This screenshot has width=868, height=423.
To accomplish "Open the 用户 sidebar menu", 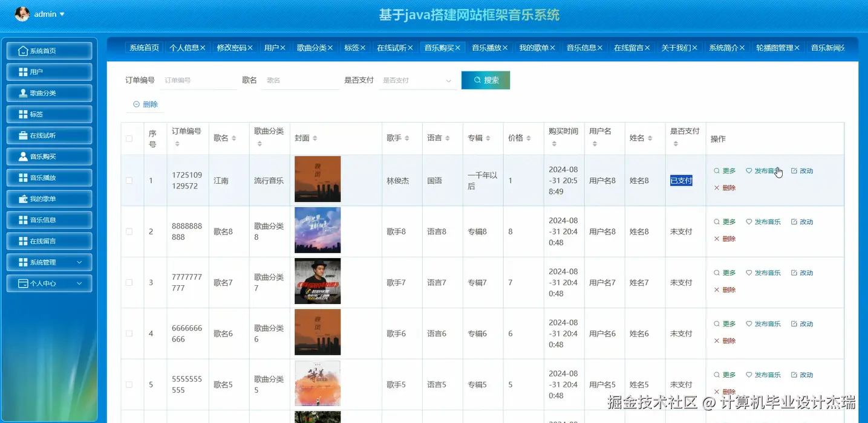I will coord(49,72).
